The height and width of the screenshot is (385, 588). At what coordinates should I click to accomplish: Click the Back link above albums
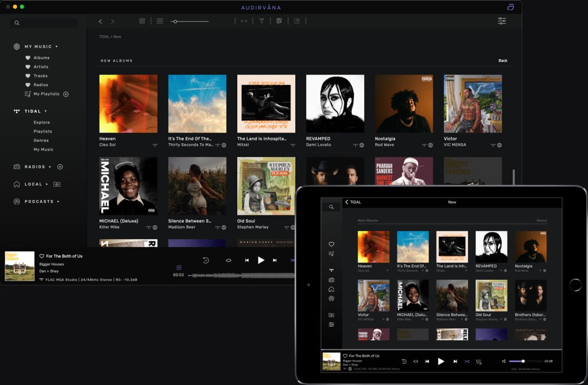click(502, 61)
